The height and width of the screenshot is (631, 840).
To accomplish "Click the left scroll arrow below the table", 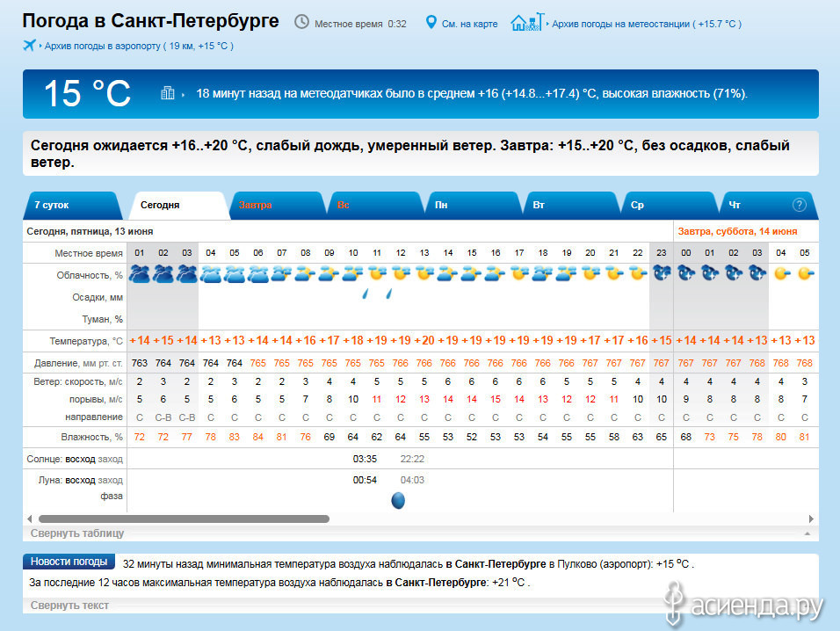I will click(x=30, y=519).
